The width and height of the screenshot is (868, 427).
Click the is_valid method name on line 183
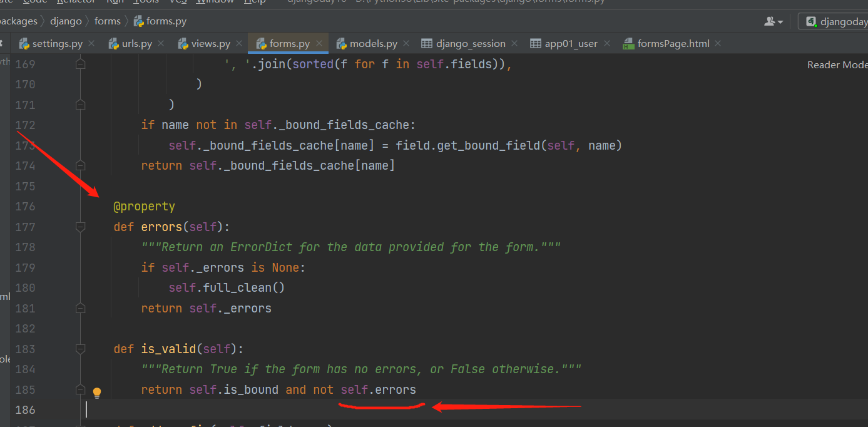pos(168,349)
